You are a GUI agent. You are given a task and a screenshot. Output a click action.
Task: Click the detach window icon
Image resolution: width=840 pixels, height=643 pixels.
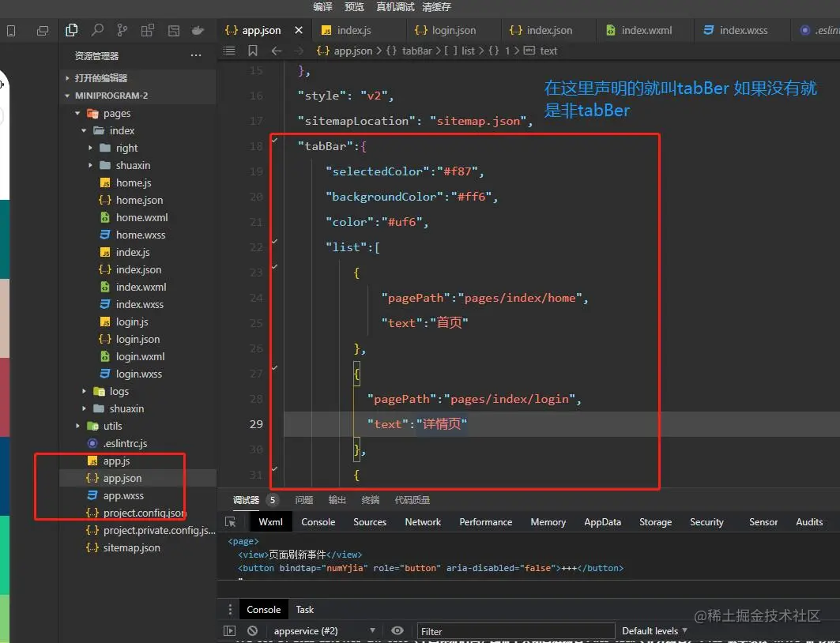pos(43,31)
